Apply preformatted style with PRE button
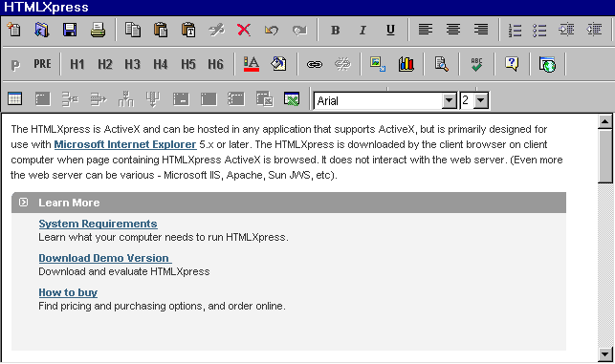615x364 pixels. click(x=42, y=63)
